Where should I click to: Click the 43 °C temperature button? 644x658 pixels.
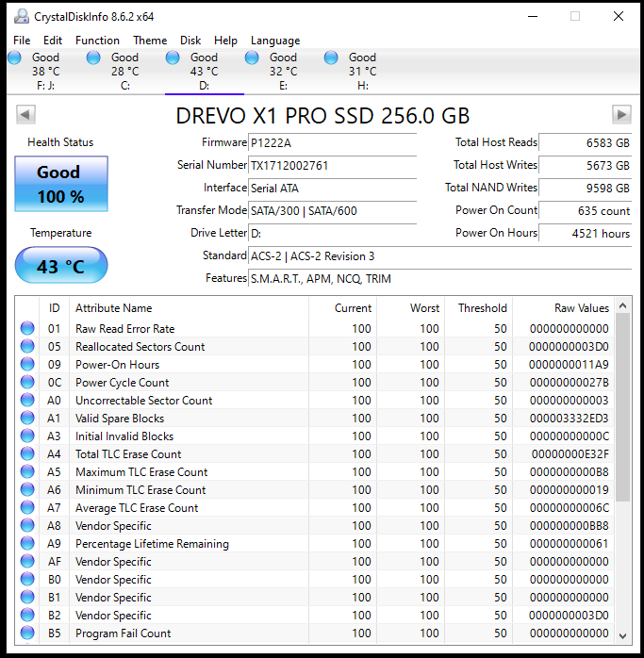(61, 265)
